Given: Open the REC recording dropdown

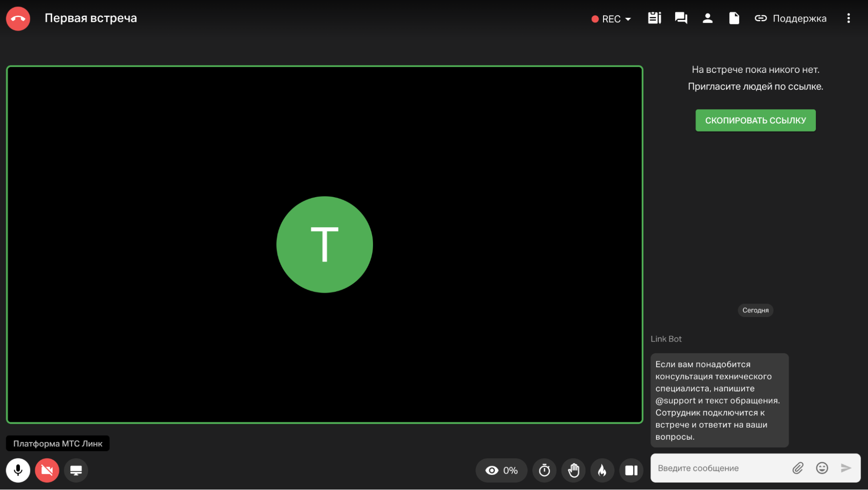Looking at the screenshot, I should tap(611, 19).
